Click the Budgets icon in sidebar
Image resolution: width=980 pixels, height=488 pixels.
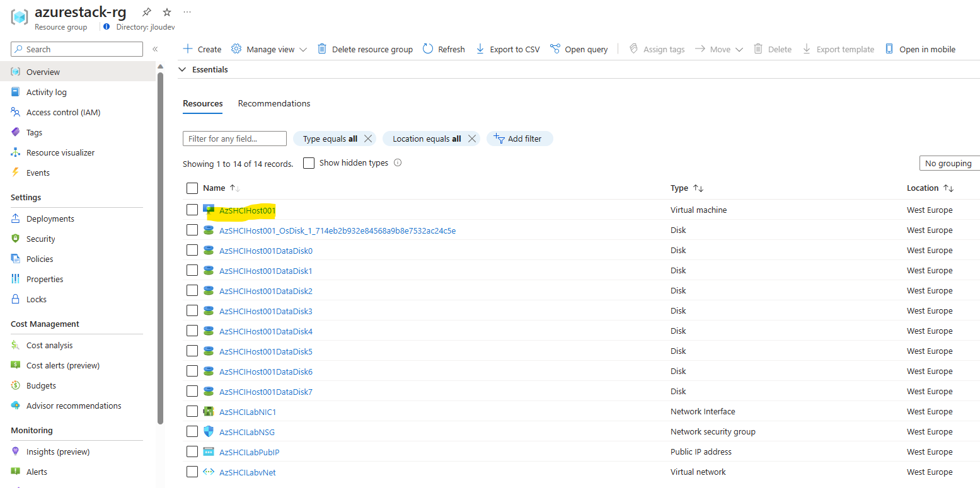click(16, 385)
